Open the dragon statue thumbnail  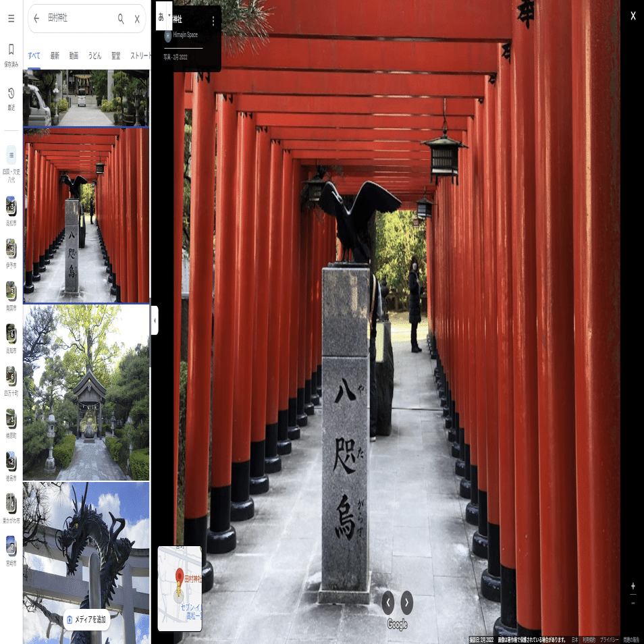(86, 563)
